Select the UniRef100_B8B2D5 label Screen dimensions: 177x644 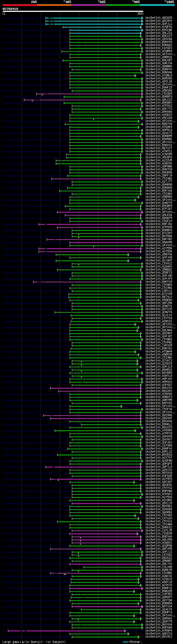[x=159, y=591]
